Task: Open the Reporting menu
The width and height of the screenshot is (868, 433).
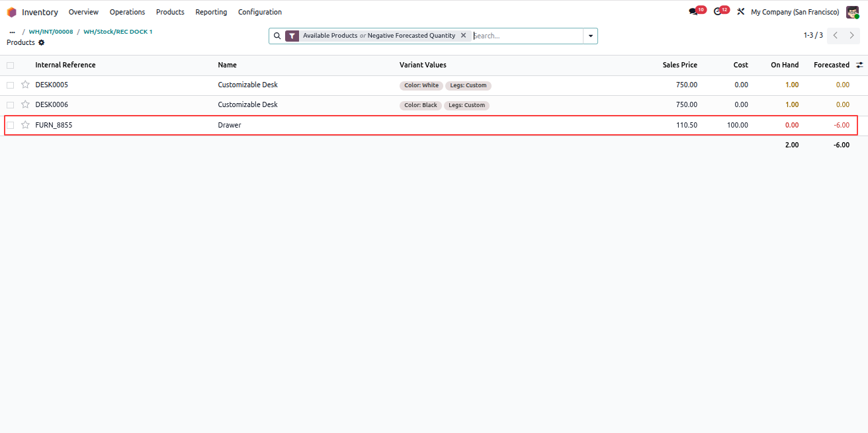Action: (x=211, y=12)
